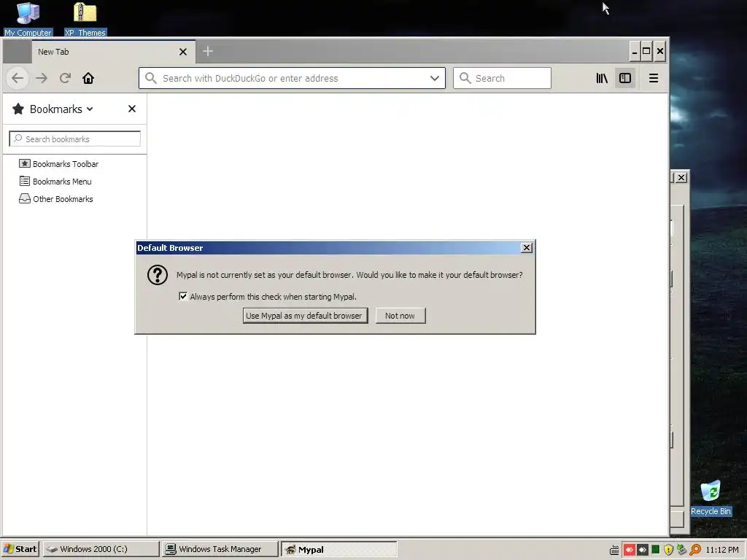The image size is (747, 560).
Task: Click the Bookmarks star icon in sidebar
Action: point(18,109)
